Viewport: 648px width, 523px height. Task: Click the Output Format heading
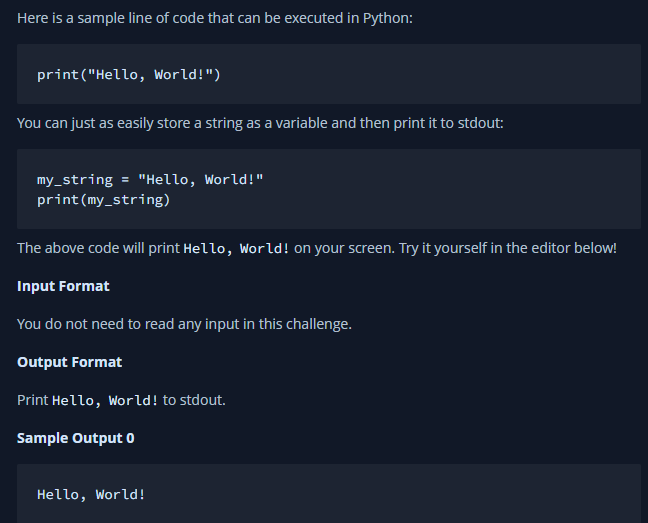click(x=69, y=362)
